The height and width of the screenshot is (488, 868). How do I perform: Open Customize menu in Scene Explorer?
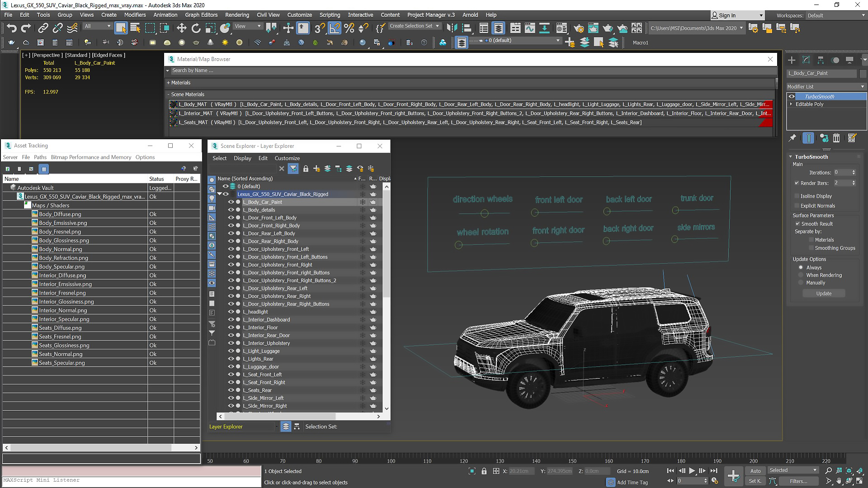pyautogui.click(x=287, y=158)
